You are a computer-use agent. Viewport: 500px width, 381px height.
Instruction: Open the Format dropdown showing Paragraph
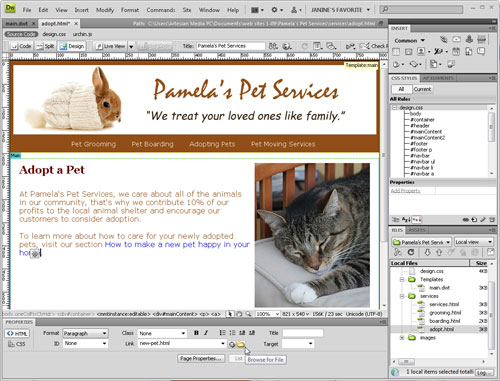pos(85,333)
